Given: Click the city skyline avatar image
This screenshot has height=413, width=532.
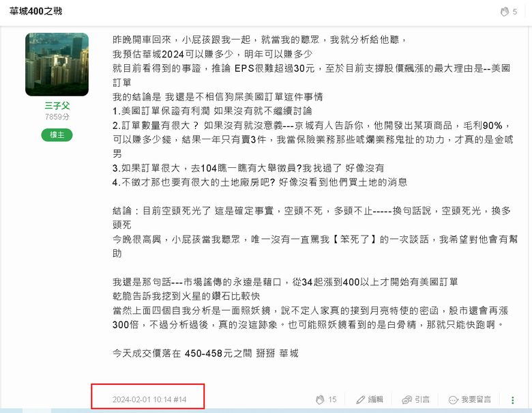Looking at the screenshot, I should pyautogui.click(x=57, y=64).
